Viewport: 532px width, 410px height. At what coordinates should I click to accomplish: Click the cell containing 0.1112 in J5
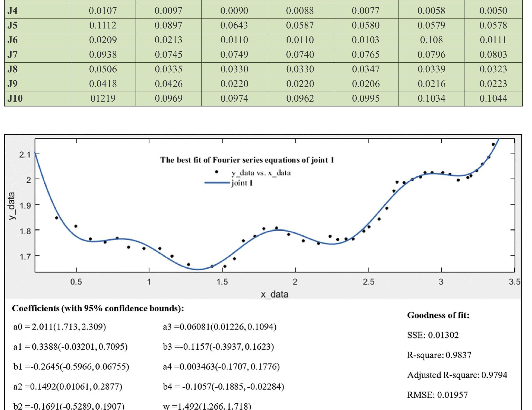point(103,25)
